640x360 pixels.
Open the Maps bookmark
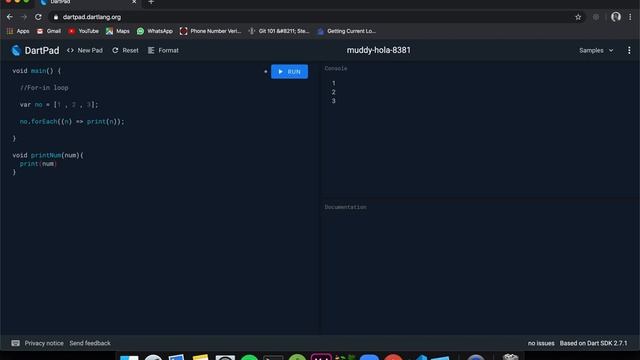tap(118, 31)
